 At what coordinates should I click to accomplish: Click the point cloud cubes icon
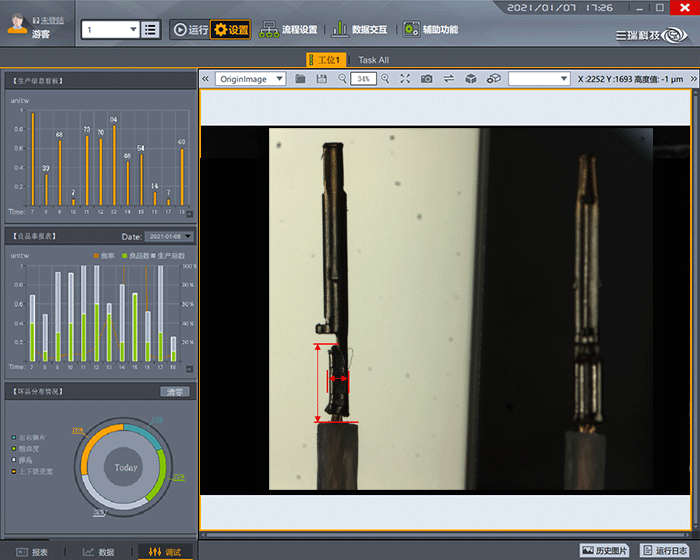pos(493,79)
